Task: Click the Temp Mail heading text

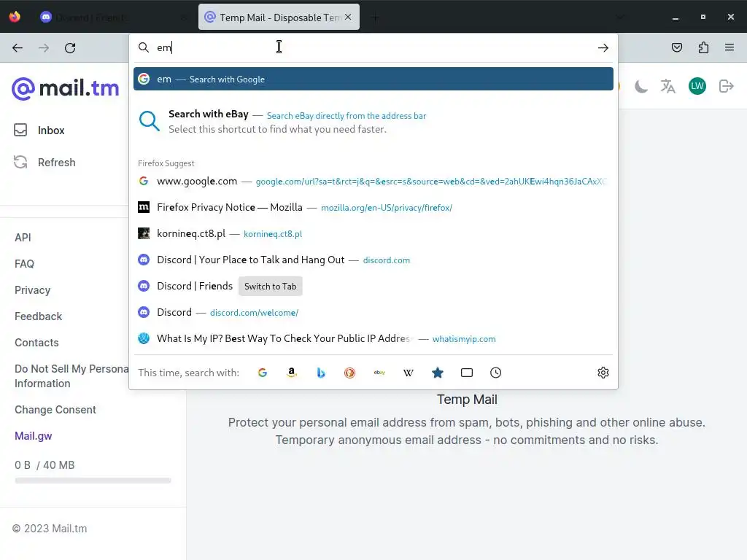Action: pyautogui.click(x=467, y=400)
